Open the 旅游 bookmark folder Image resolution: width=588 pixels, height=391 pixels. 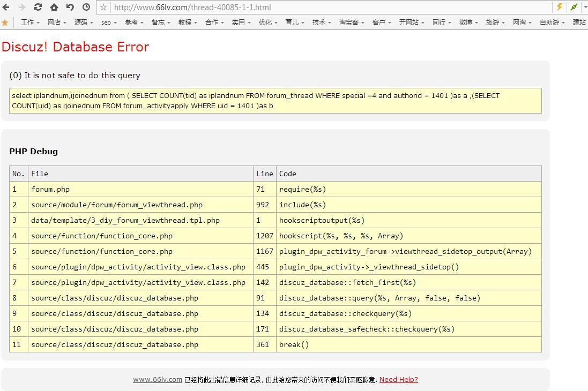coord(495,22)
